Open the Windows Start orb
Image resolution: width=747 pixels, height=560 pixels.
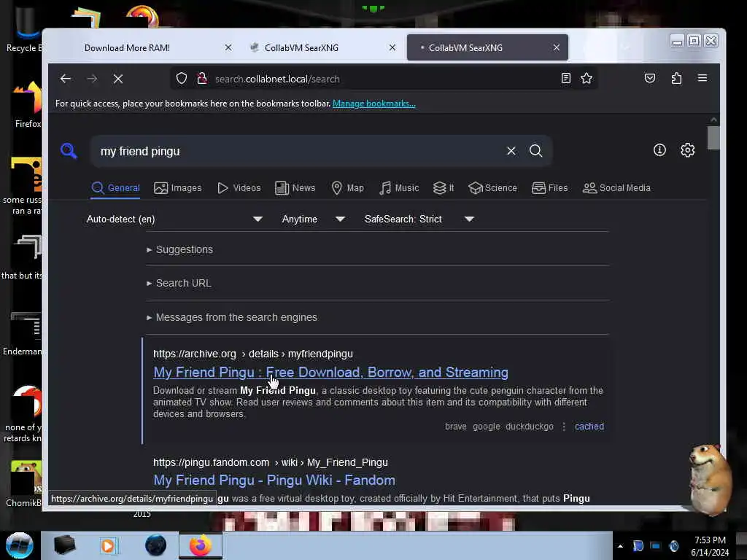(19, 545)
